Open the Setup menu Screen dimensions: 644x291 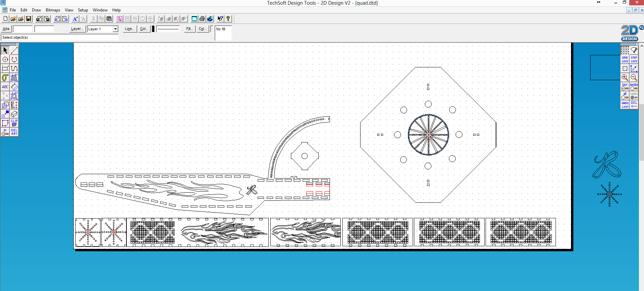point(83,10)
